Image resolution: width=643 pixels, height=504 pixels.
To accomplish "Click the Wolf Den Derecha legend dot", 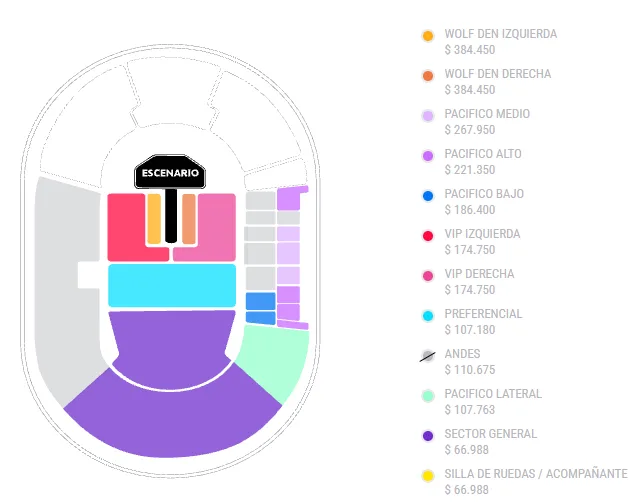I will coord(428,76).
